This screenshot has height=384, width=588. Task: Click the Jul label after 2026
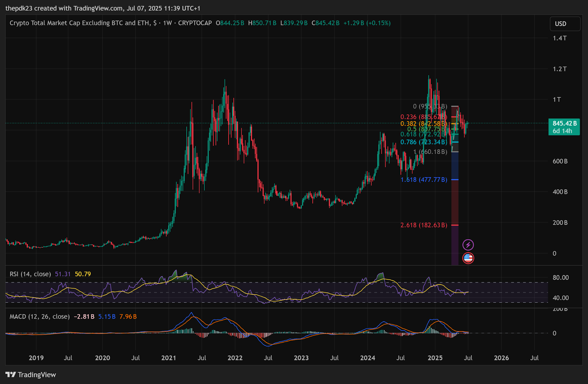[x=534, y=358]
